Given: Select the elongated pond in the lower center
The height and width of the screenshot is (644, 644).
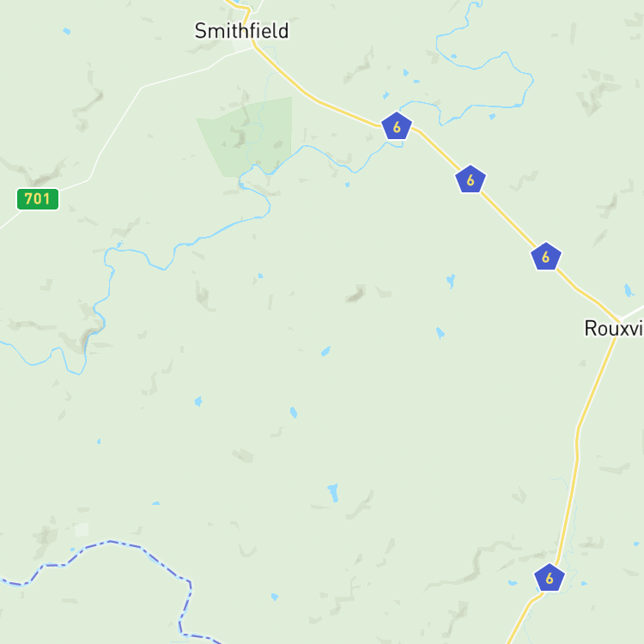Looking at the screenshot, I should [333, 493].
